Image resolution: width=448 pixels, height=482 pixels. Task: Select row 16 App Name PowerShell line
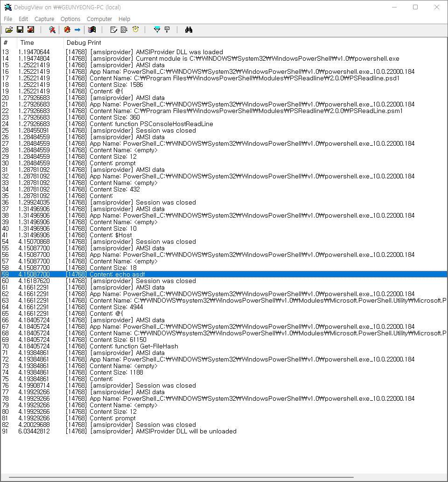pos(224,71)
